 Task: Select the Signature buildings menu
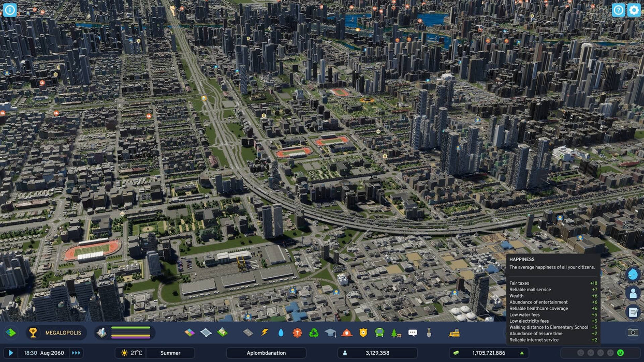pyautogui.click(x=222, y=333)
